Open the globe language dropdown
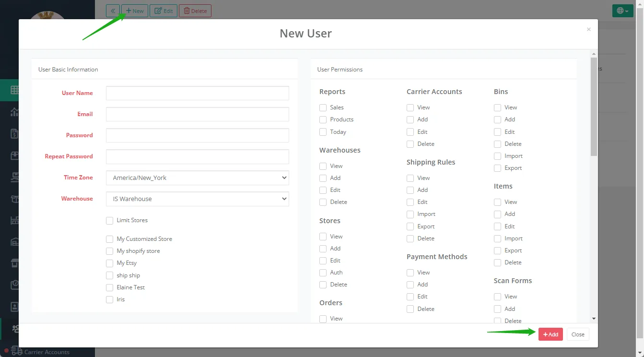The width and height of the screenshot is (644, 357). point(622,11)
